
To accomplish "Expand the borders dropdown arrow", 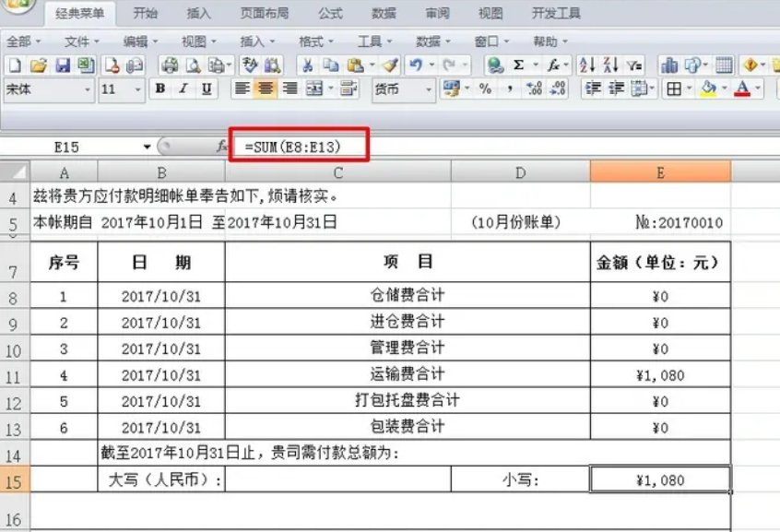I will (x=690, y=89).
